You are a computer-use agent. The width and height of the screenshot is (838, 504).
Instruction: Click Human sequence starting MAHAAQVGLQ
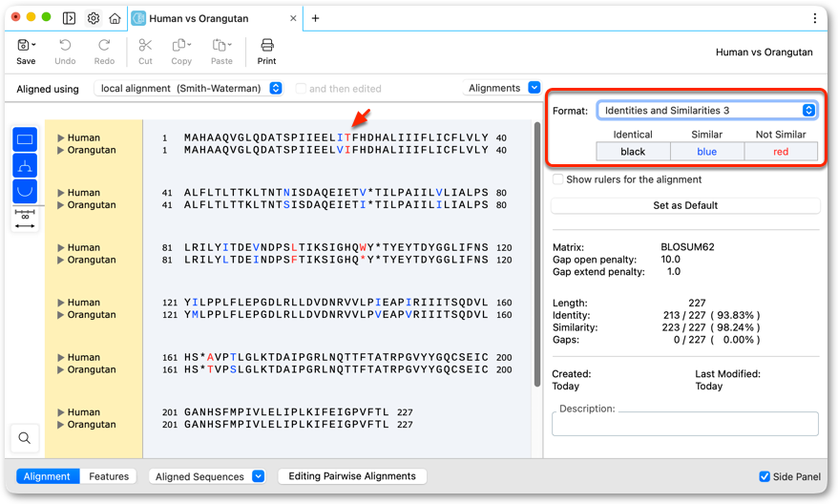coord(336,137)
